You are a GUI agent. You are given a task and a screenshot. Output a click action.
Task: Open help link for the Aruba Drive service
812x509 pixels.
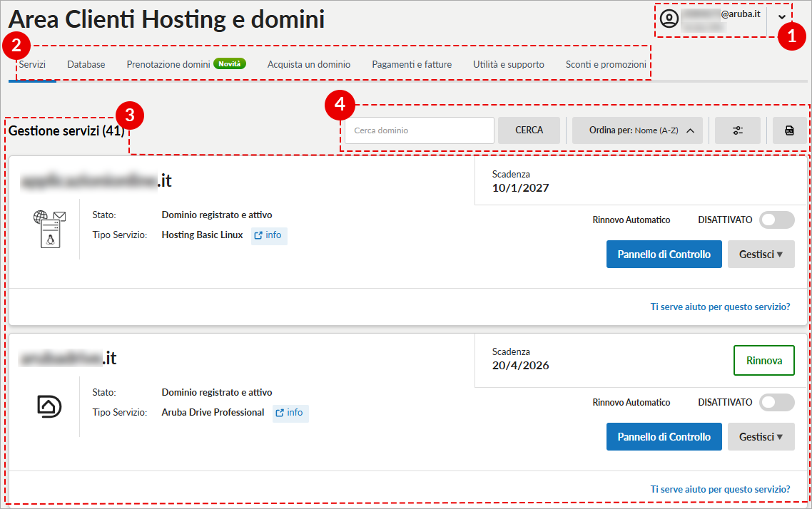(720, 490)
